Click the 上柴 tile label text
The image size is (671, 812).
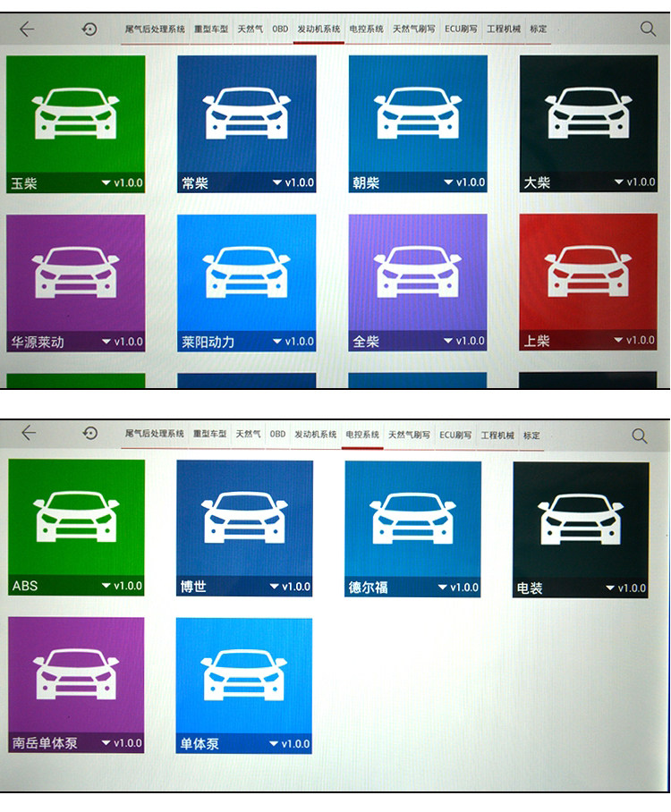[x=536, y=340]
